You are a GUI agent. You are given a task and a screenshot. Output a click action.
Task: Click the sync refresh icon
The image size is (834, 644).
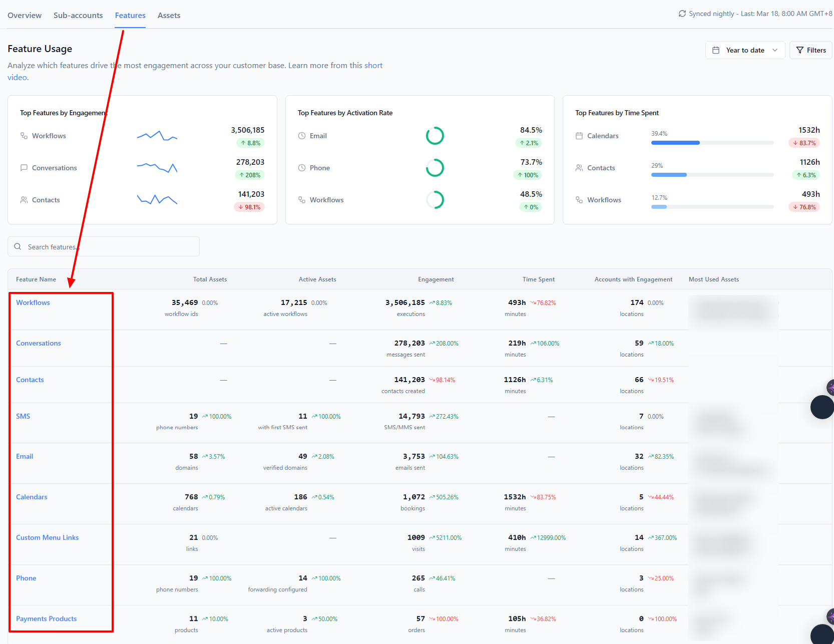(x=682, y=14)
